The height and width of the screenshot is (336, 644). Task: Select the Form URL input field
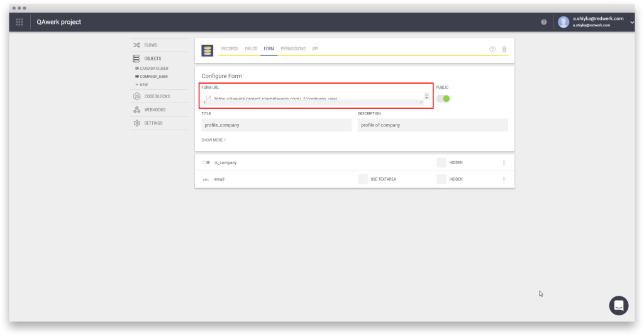315,98
